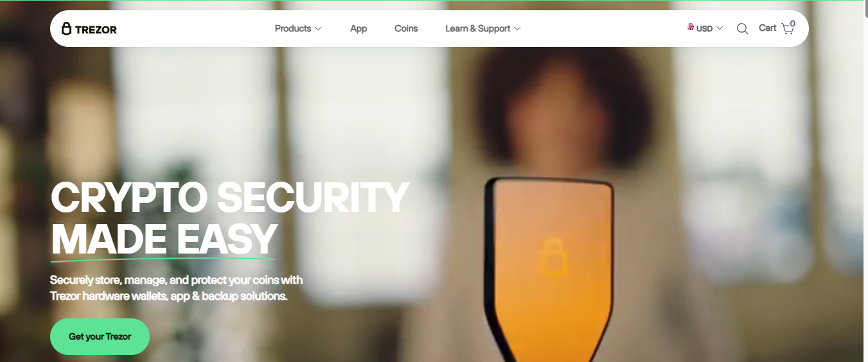Click the hardware wallets description paragraph

(177, 288)
